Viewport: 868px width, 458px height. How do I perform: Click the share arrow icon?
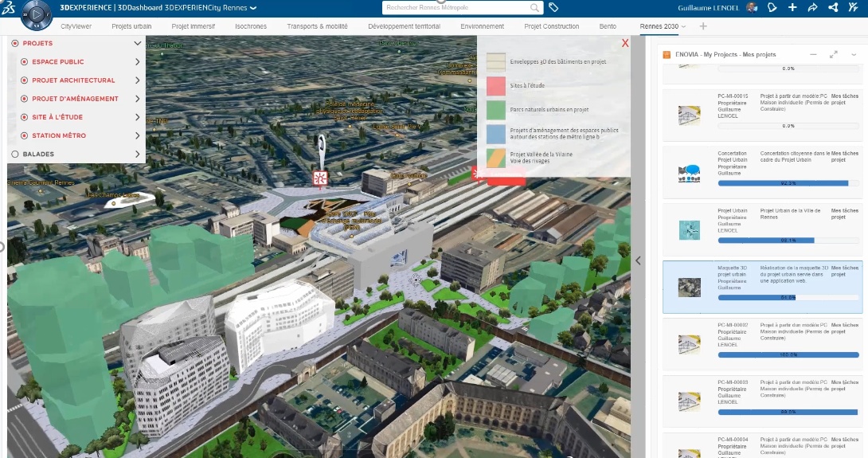point(812,7)
